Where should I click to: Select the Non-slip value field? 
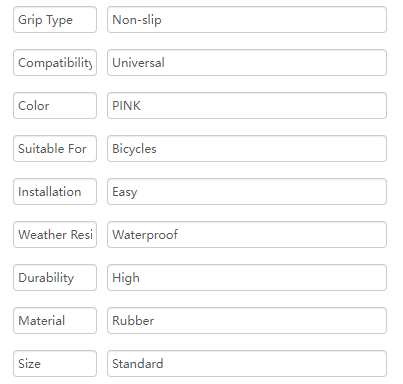coord(247,20)
